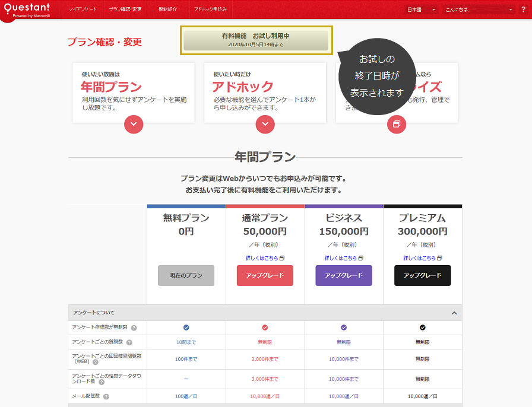Expand the アドホック card chevron
The image size is (532, 407).
pos(265,124)
